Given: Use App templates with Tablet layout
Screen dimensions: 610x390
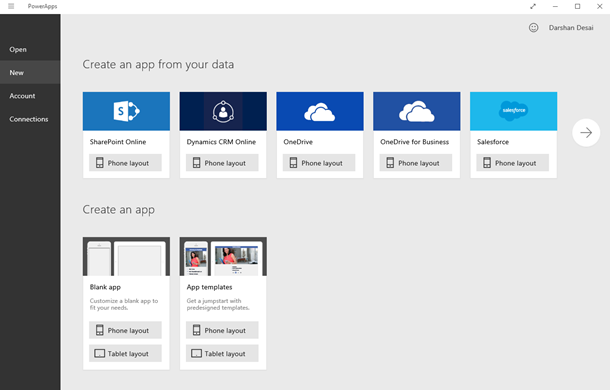Looking at the screenshot, I should tap(222, 353).
